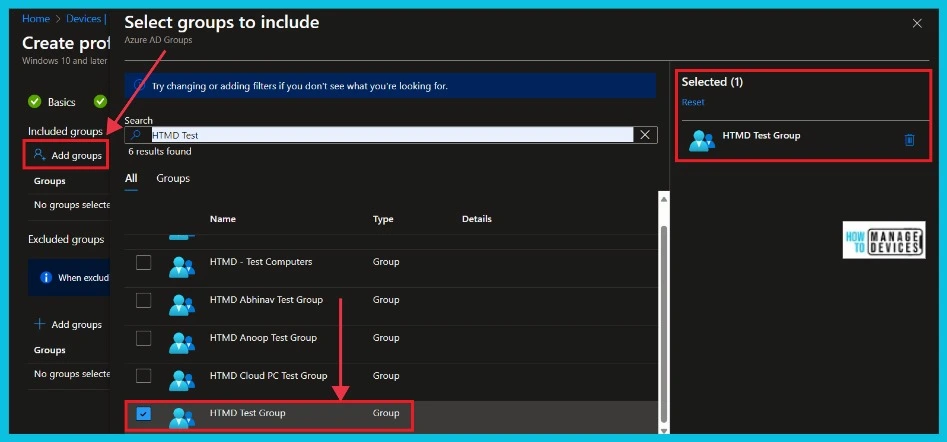Click HTMD Test Group in Selected panel

pos(761,135)
